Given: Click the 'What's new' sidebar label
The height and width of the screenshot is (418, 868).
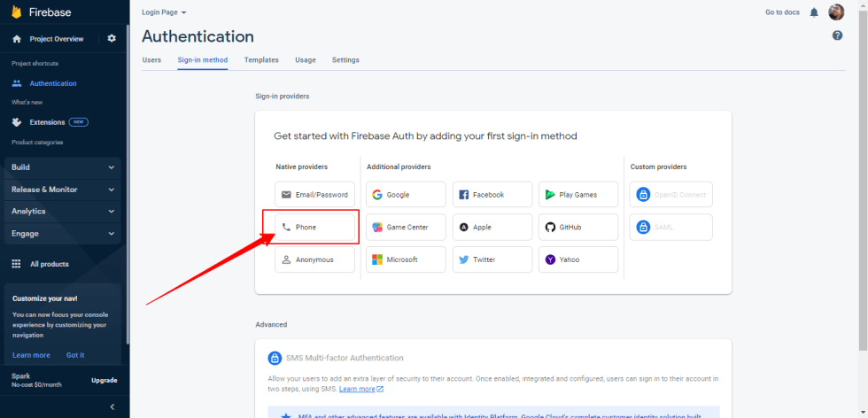Looking at the screenshot, I should pos(27,103).
